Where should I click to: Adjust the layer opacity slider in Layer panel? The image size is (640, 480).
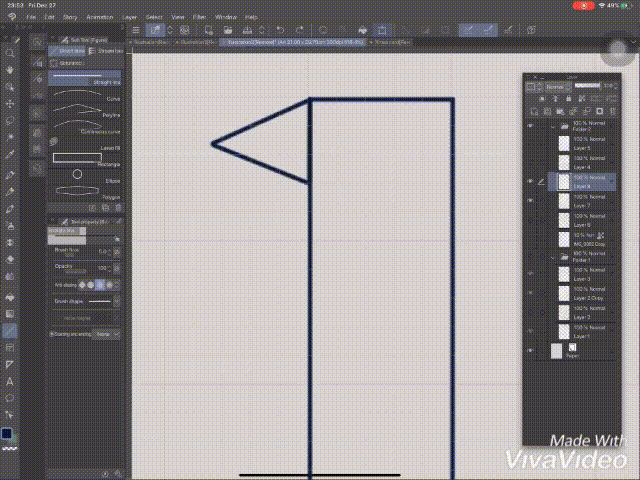click(x=587, y=86)
